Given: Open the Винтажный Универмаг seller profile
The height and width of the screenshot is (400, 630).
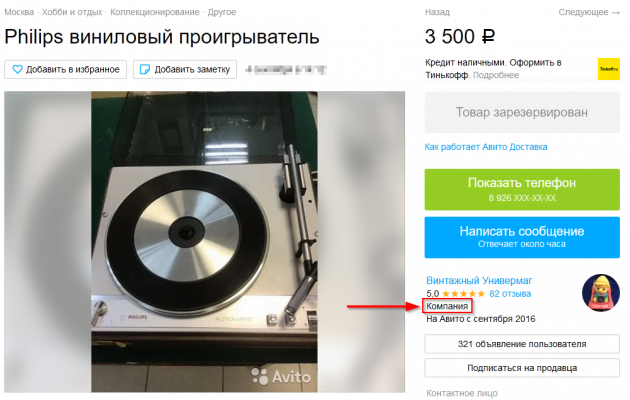Looking at the screenshot, I should point(479,280).
